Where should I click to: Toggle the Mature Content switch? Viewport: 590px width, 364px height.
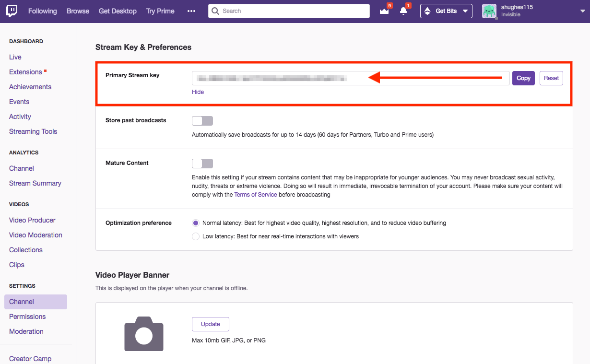coord(202,163)
